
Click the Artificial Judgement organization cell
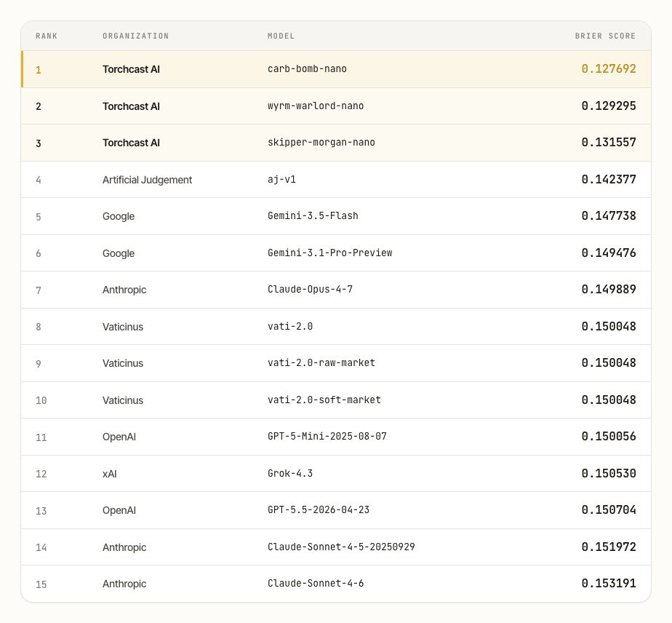[147, 180]
